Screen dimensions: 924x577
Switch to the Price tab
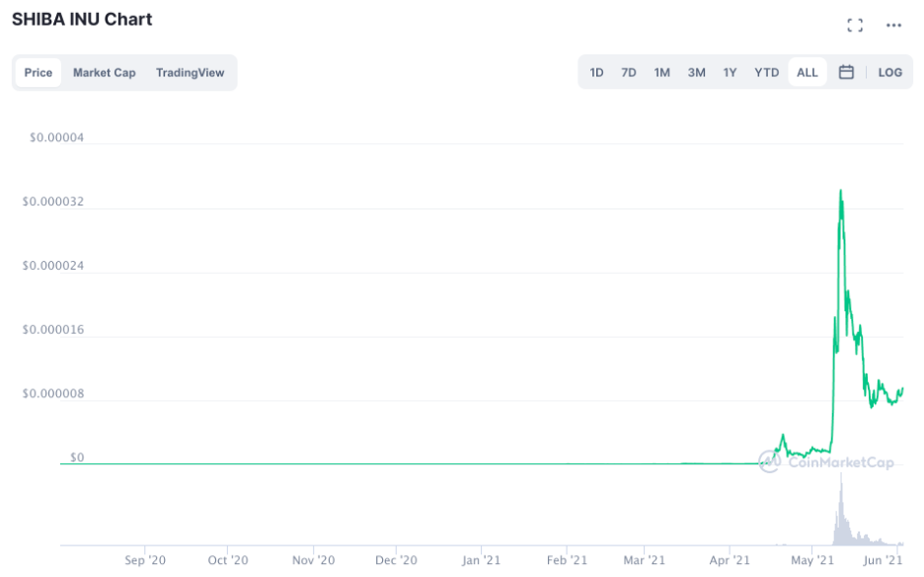pos(38,72)
